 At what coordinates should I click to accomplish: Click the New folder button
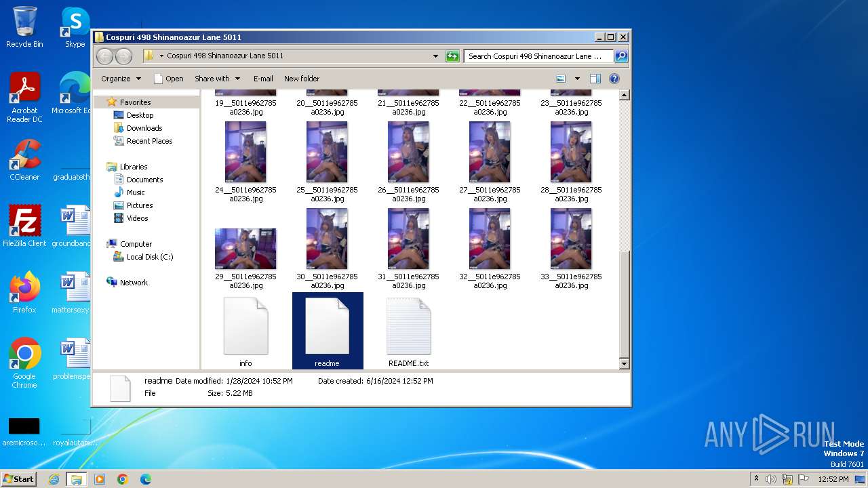tap(302, 79)
